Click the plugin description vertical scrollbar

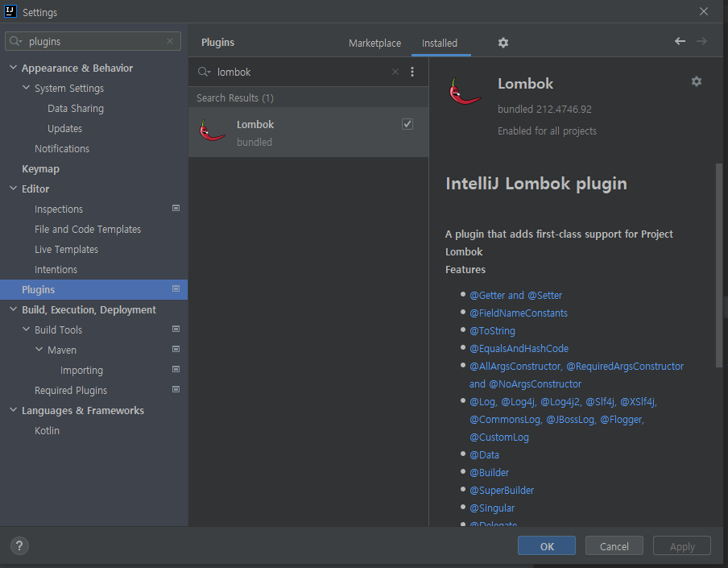718,265
